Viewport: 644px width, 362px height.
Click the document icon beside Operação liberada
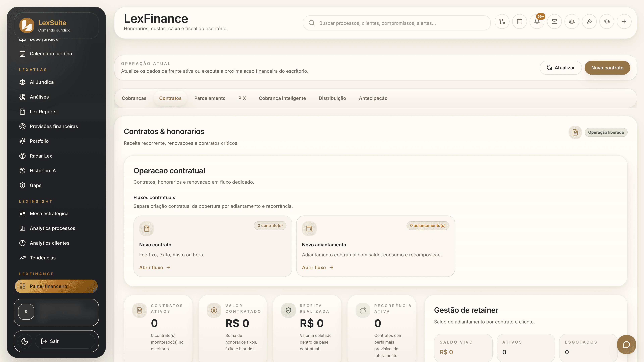coord(575,132)
